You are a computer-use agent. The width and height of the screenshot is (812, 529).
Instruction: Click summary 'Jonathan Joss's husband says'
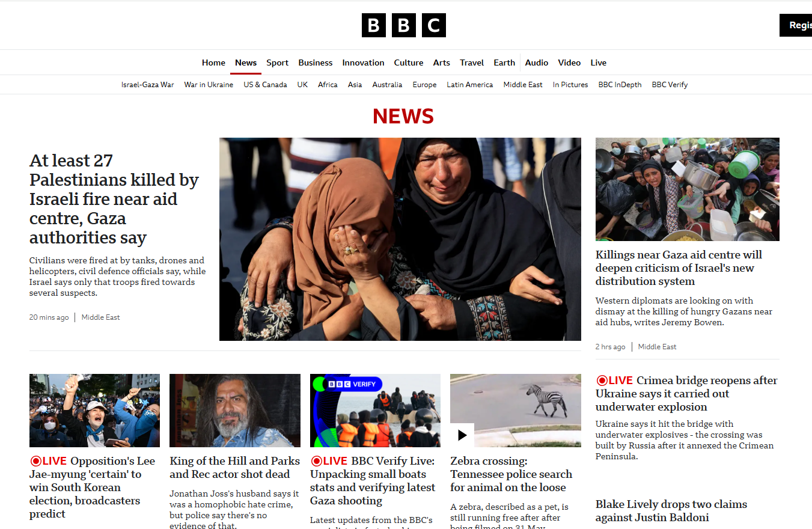pyautogui.click(x=234, y=510)
